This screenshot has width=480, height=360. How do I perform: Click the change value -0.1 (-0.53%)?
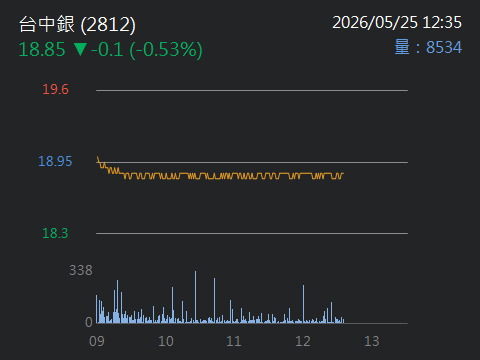(x=147, y=49)
